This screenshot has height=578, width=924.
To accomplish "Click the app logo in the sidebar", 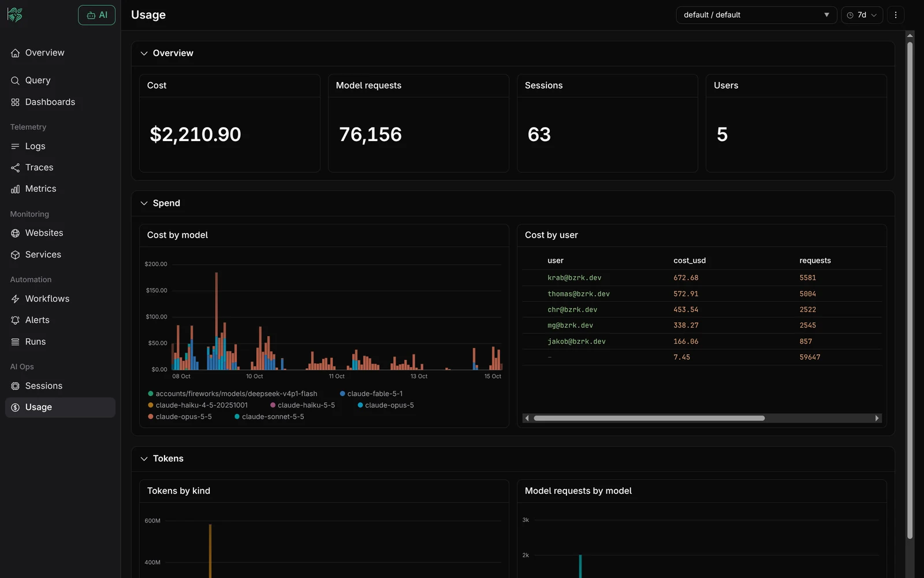I will [x=15, y=15].
